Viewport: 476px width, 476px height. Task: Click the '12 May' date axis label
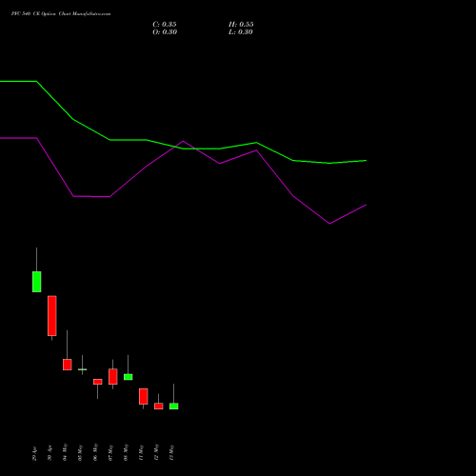click(x=156, y=452)
